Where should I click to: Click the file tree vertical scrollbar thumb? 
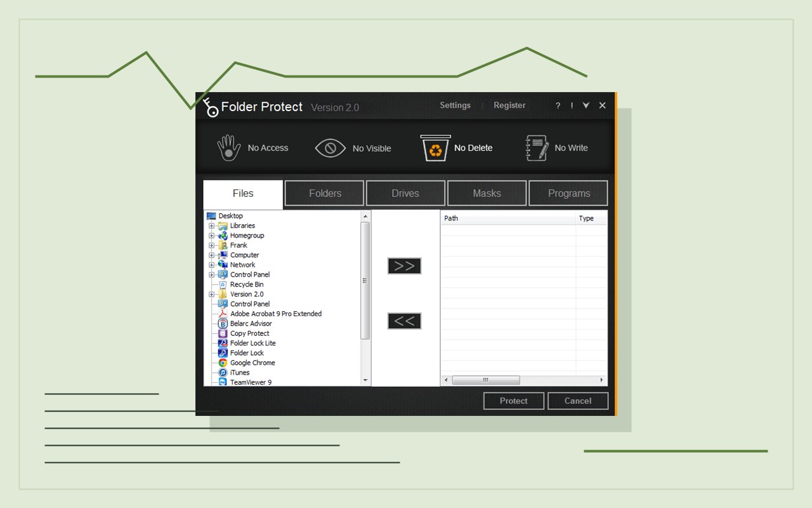pyautogui.click(x=365, y=280)
